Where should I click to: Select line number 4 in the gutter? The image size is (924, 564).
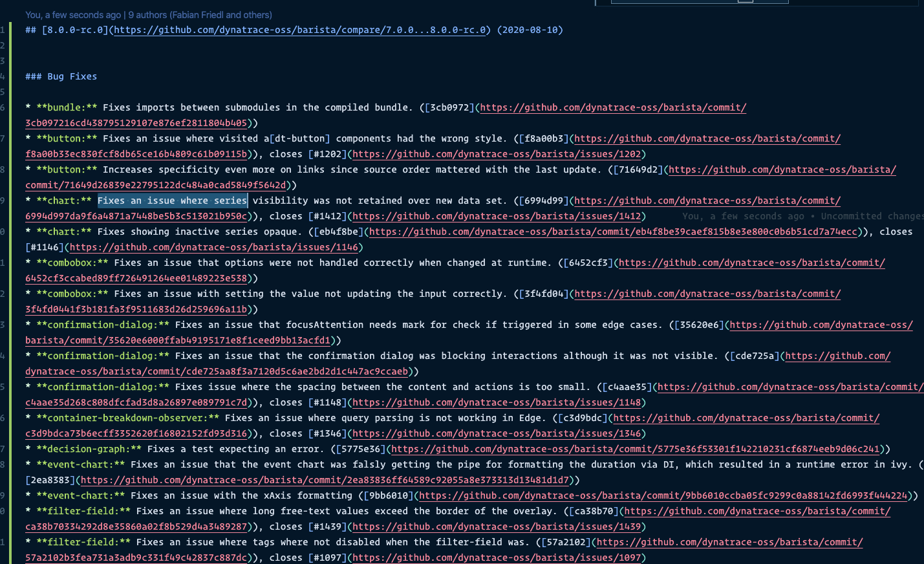point(3,76)
